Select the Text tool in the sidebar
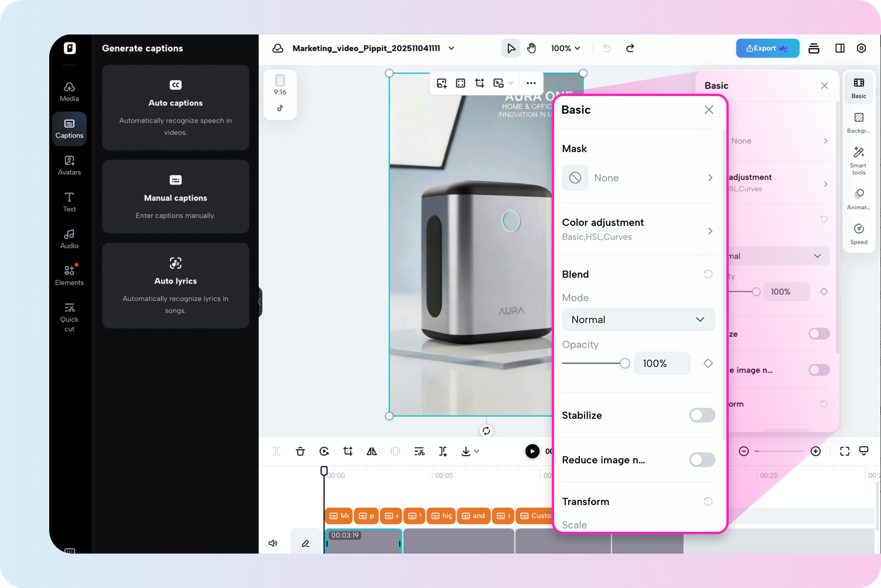 (x=69, y=202)
